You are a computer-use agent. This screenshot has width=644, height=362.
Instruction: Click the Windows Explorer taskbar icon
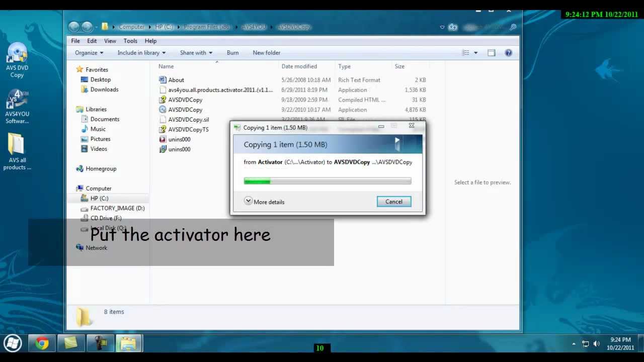(x=128, y=344)
